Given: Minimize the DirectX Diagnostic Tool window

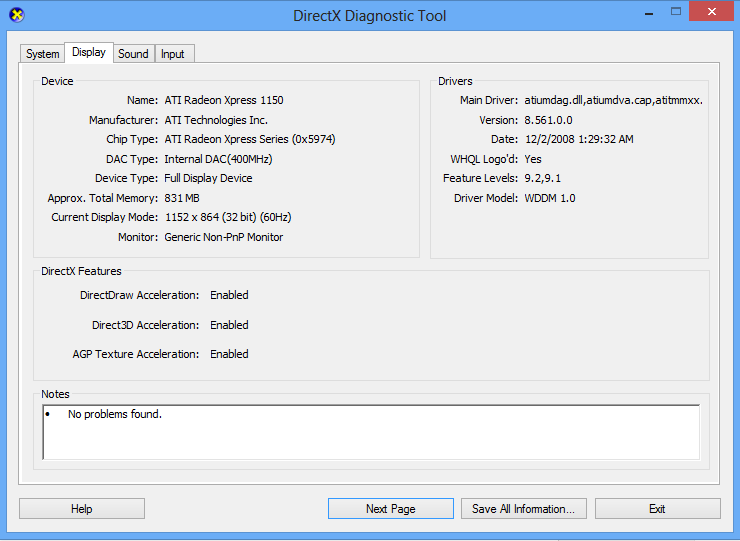Looking at the screenshot, I should pyautogui.click(x=649, y=13).
